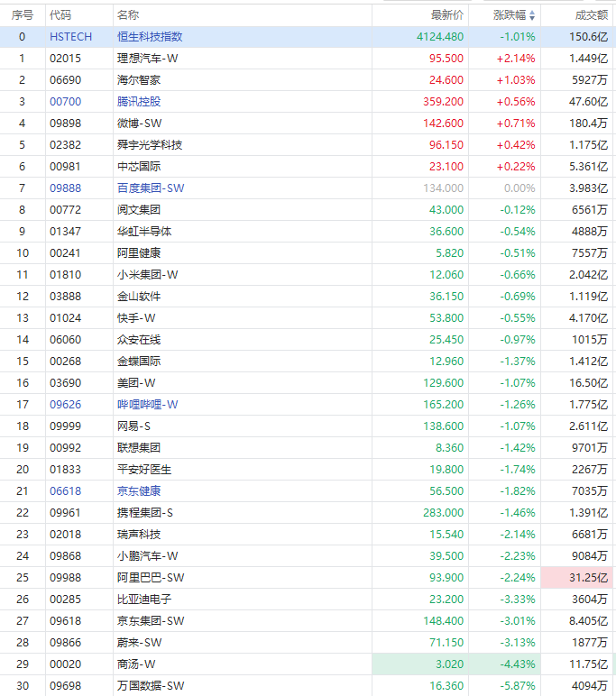Open stock code 09626 link
The image size is (616, 696).
coord(65,405)
